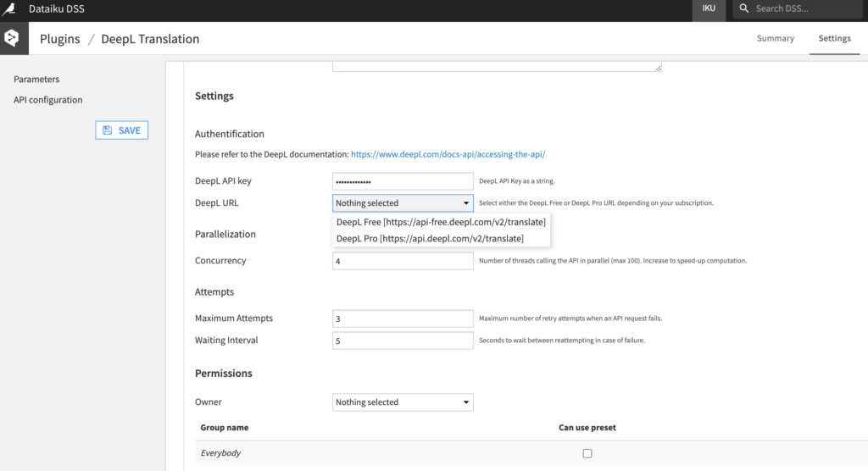Click the Maximum Attempts input field
This screenshot has height=471, width=868.
tap(403, 319)
